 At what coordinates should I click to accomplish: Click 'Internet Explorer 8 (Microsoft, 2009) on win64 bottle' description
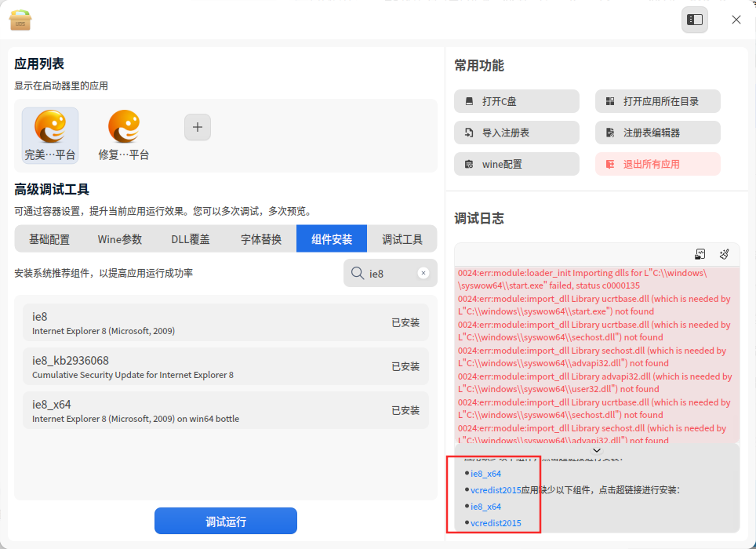(136, 419)
